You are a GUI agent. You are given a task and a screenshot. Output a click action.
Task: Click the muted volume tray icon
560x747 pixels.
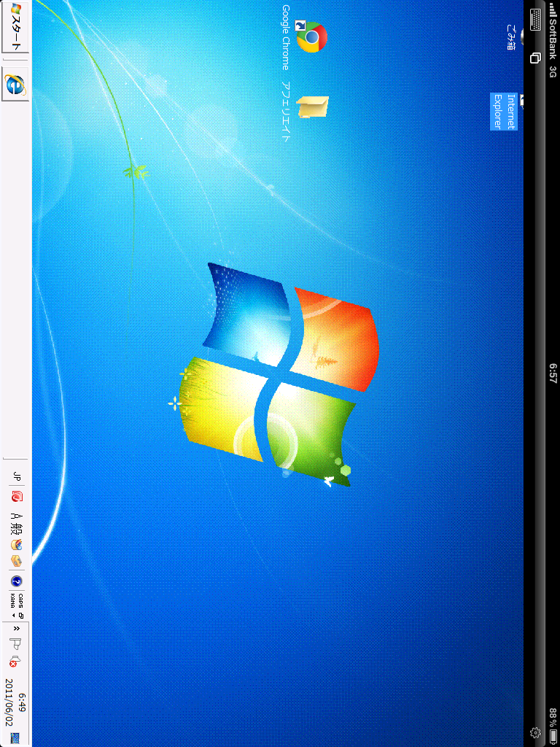(15, 662)
